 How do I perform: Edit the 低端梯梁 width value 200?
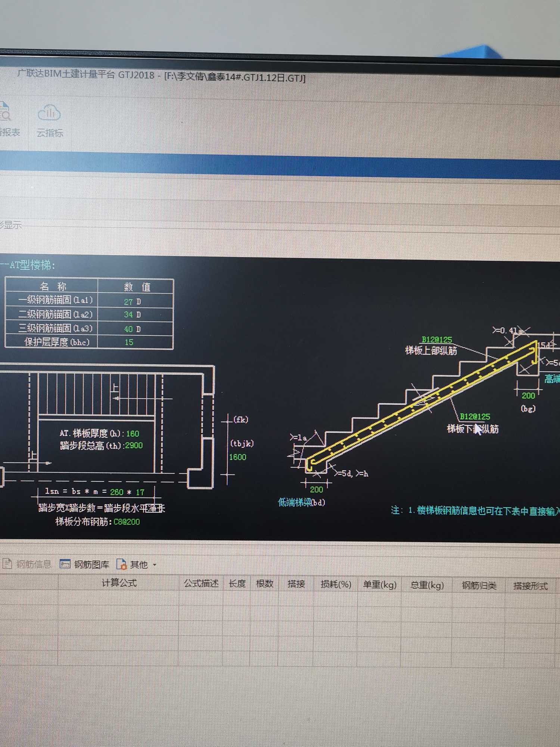[316, 489]
